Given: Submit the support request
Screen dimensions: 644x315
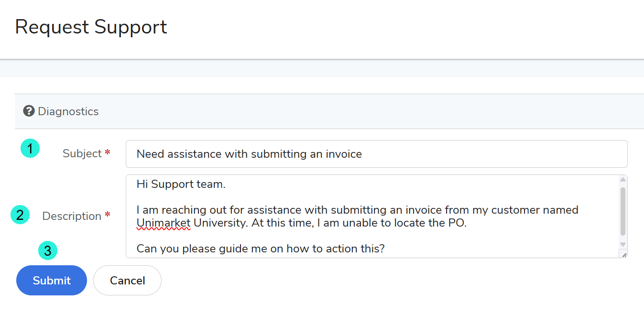Looking at the screenshot, I should click(52, 281).
